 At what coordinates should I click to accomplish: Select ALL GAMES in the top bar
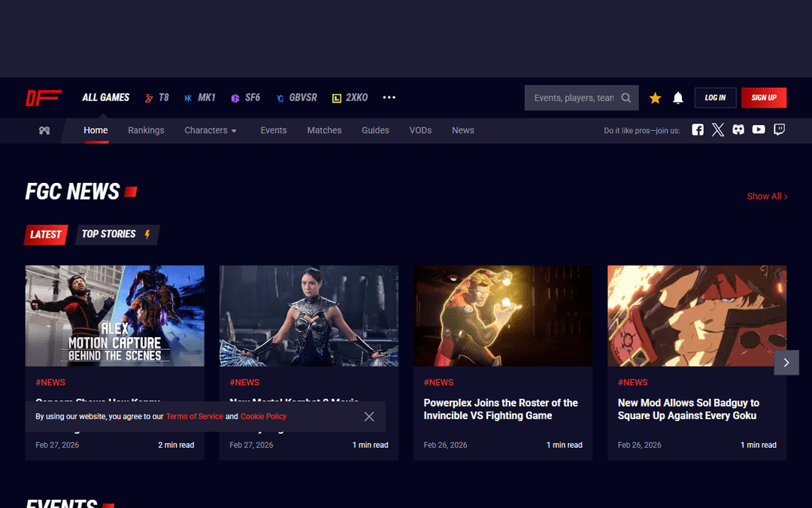(x=106, y=97)
